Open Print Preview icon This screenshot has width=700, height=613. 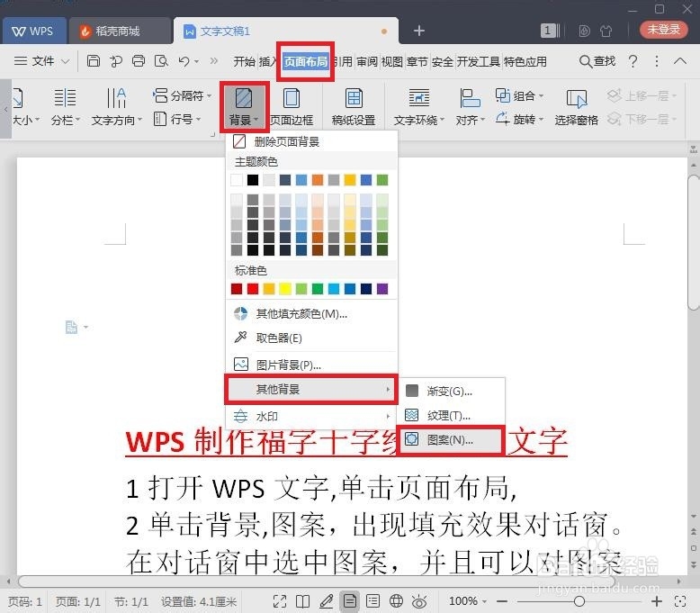point(161,60)
